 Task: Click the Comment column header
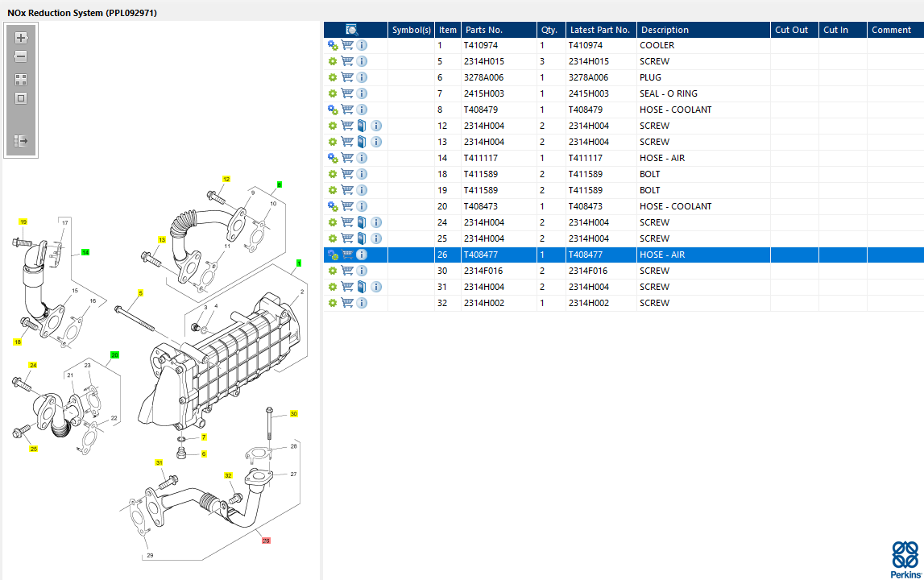tap(895, 30)
